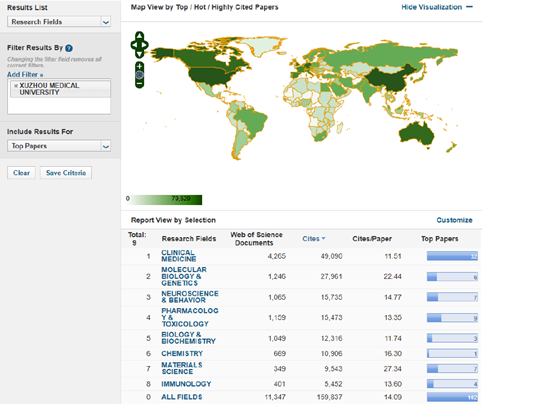Pan the map upward with top arrow

pyautogui.click(x=140, y=36)
